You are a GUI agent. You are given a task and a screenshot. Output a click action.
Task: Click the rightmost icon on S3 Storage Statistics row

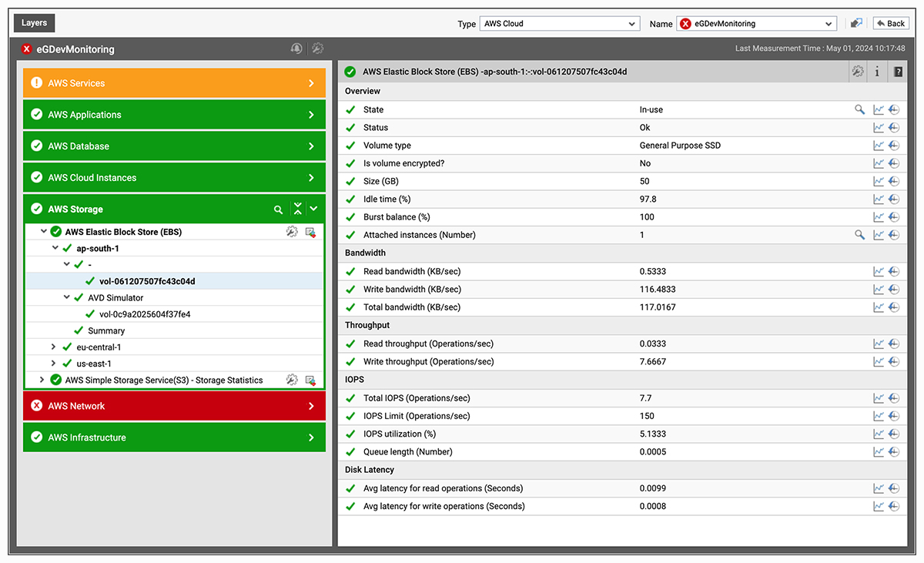pyautogui.click(x=310, y=380)
